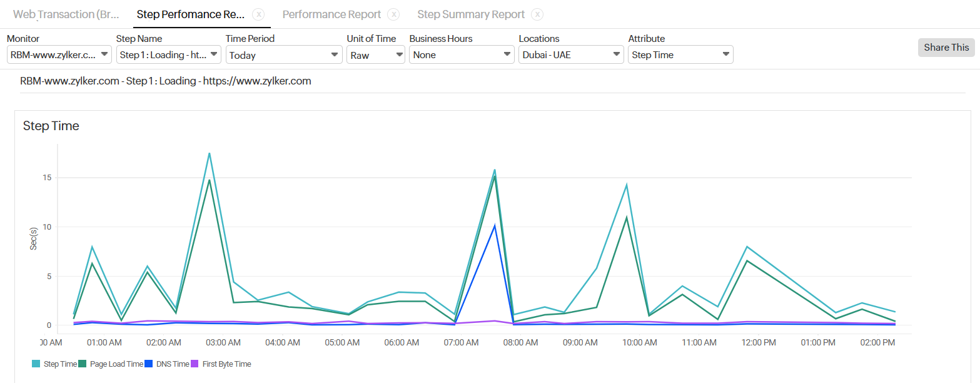This screenshot has width=980, height=383.
Task: Click the First Byte Time legend marker
Action: tap(194, 364)
